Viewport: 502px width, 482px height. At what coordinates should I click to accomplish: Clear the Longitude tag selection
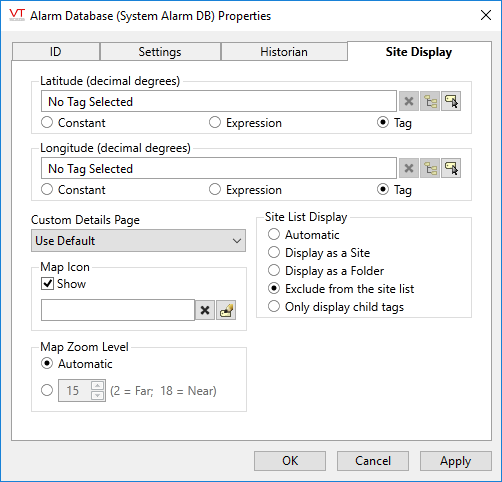click(x=409, y=168)
